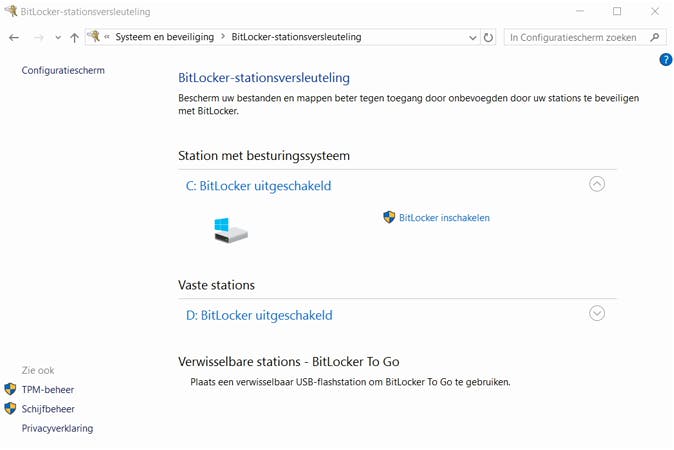Open recent locations dropdown arrow
The height and width of the screenshot is (450, 674).
tap(58, 38)
